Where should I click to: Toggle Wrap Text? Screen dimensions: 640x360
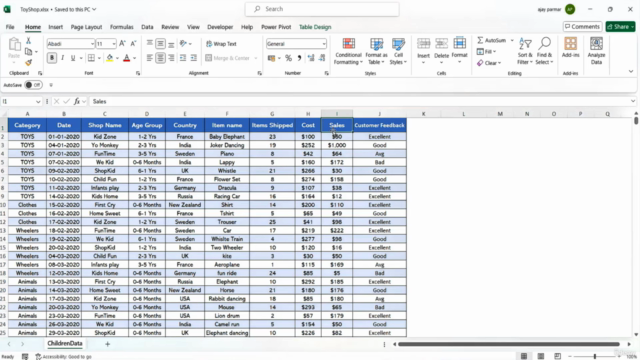point(221,44)
